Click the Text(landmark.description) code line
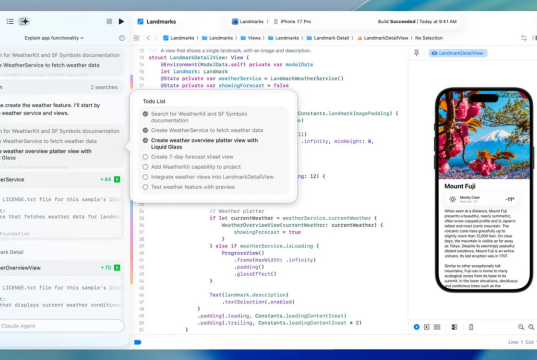 249,295
